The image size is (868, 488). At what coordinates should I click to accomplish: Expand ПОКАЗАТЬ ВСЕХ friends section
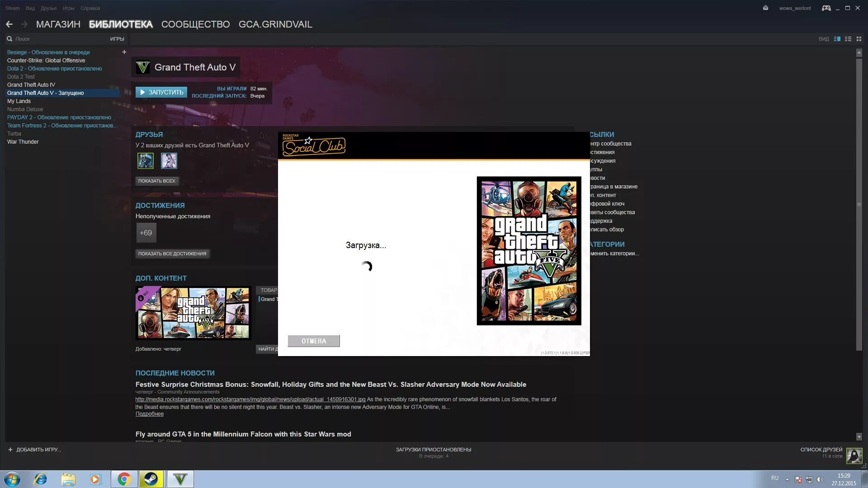point(157,181)
